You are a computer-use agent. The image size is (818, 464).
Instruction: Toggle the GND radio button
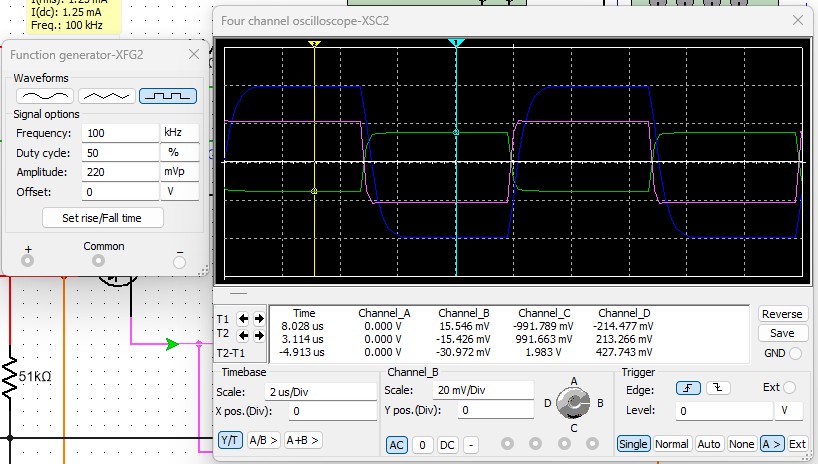pyautogui.click(x=795, y=353)
